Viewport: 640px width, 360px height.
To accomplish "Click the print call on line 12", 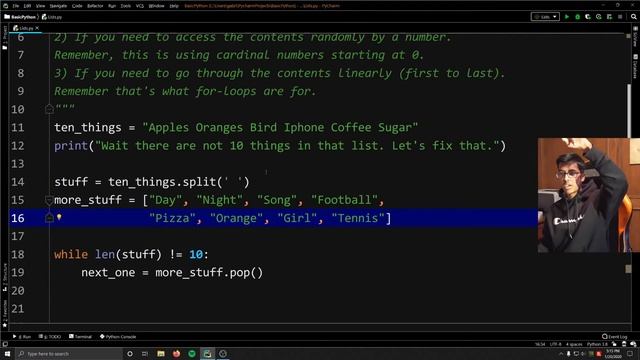I will tap(71, 146).
